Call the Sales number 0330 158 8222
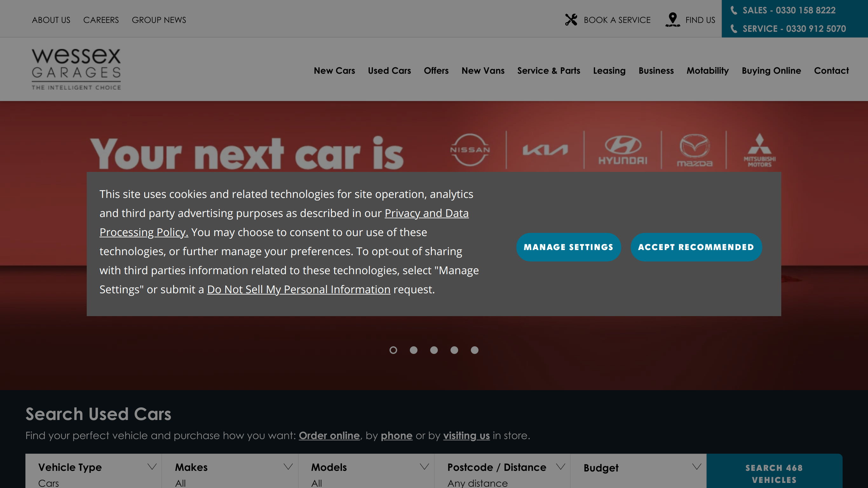Image resolution: width=868 pixels, height=488 pixels. click(x=789, y=10)
